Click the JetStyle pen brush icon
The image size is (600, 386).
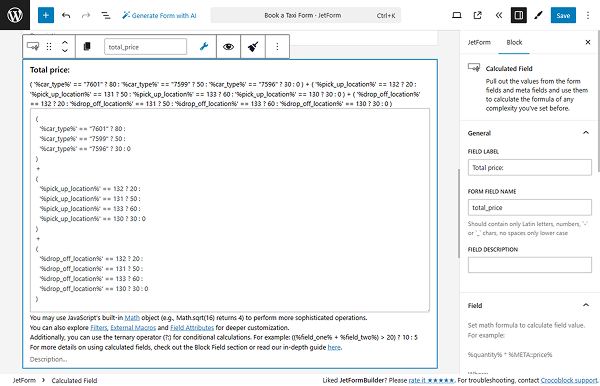click(x=538, y=15)
